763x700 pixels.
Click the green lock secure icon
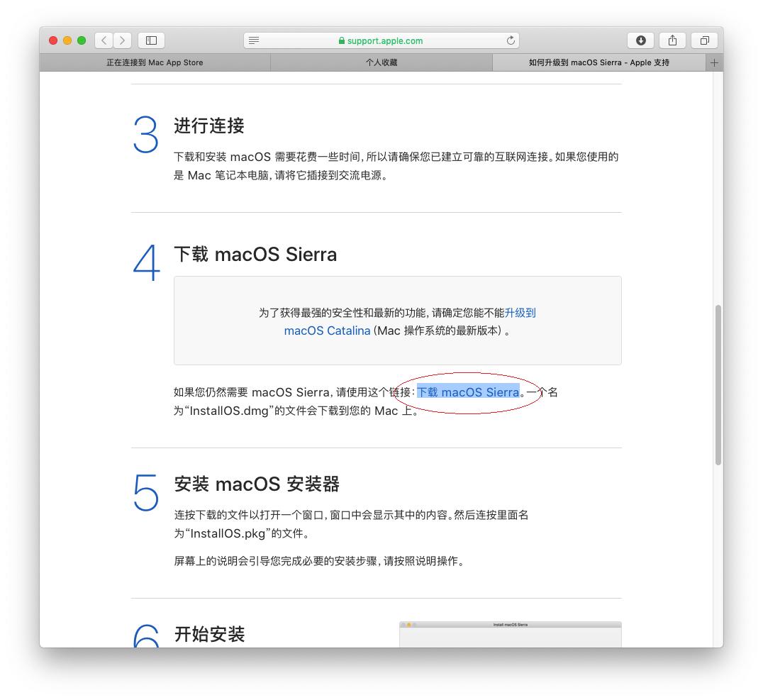(342, 40)
